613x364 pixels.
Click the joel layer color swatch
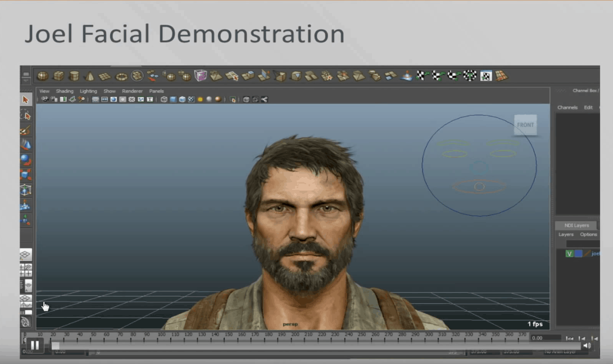(578, 254)
